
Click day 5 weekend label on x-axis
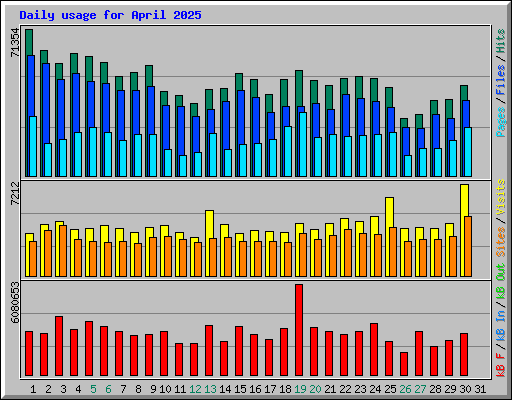(93, 389)
